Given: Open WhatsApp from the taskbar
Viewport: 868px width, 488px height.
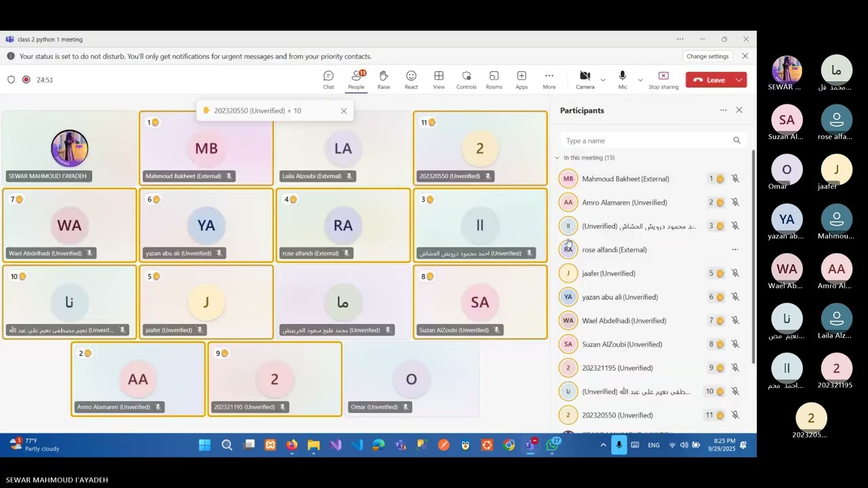Looking at the screenshot, I should click(x=553, y=445).
